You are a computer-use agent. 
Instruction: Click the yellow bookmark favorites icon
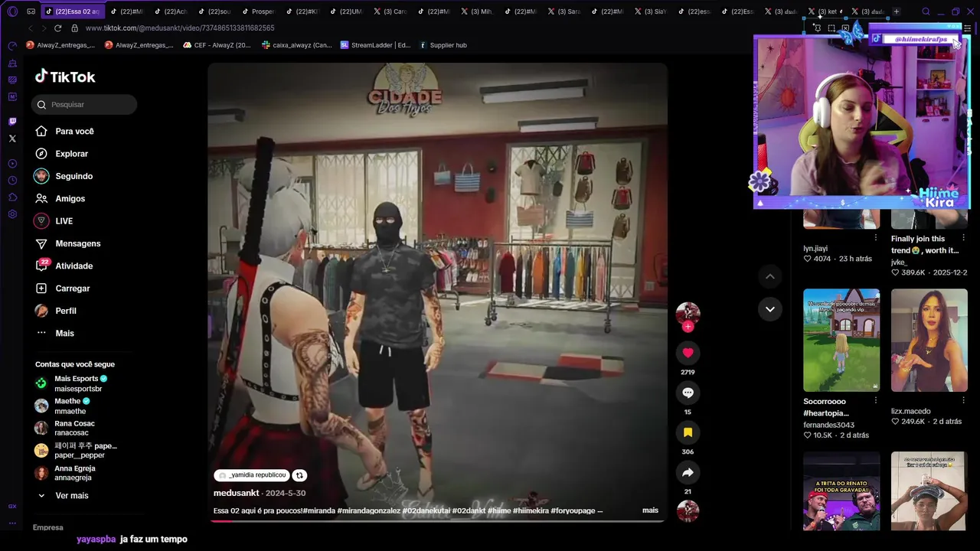pyautogui.click(x=688, y=432)
